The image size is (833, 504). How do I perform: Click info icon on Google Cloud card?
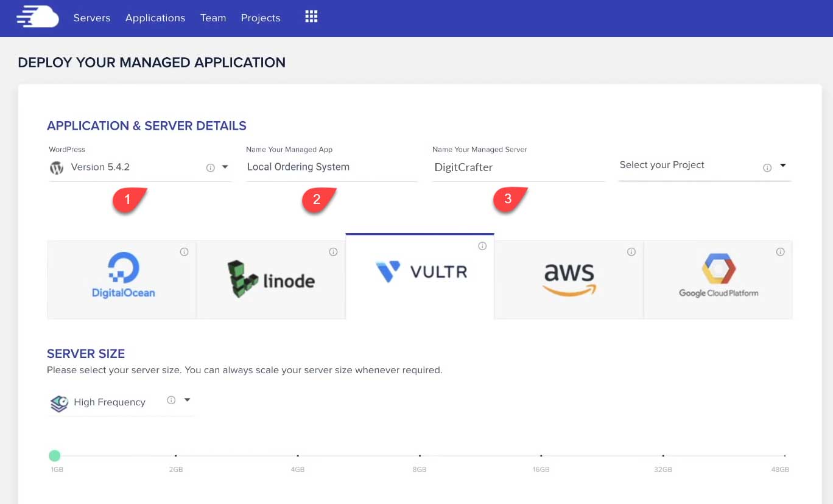(780, 252)
